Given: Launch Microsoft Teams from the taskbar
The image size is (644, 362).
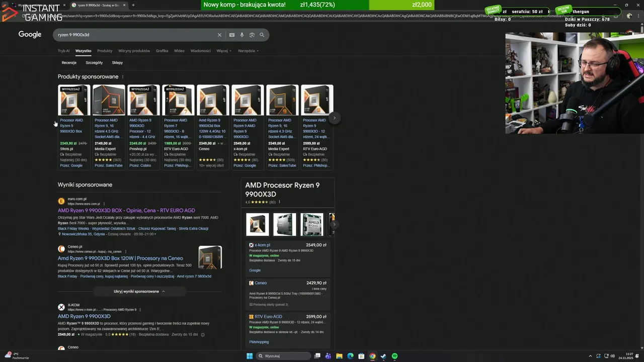Looking at the screenshot, I should coord(328,356).
